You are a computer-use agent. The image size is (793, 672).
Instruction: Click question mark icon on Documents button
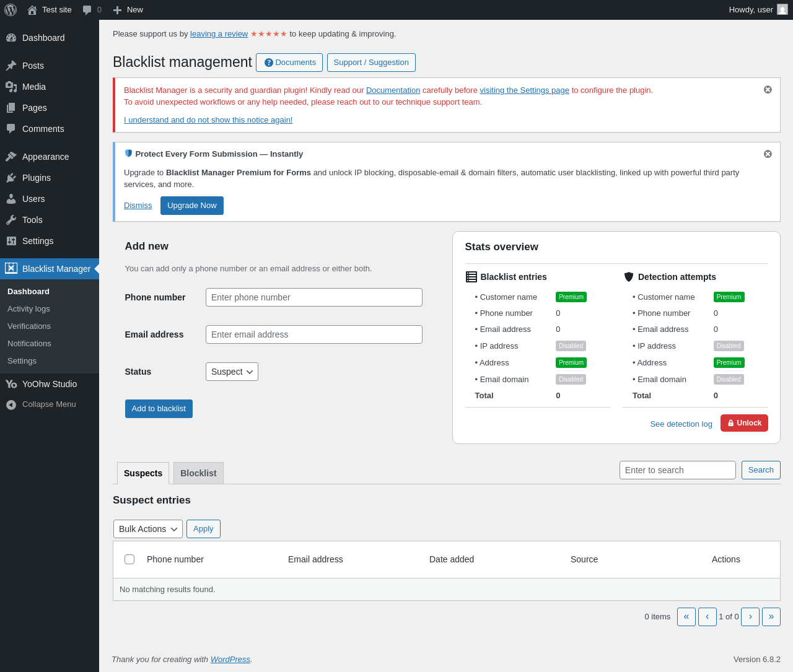(269, 63)
